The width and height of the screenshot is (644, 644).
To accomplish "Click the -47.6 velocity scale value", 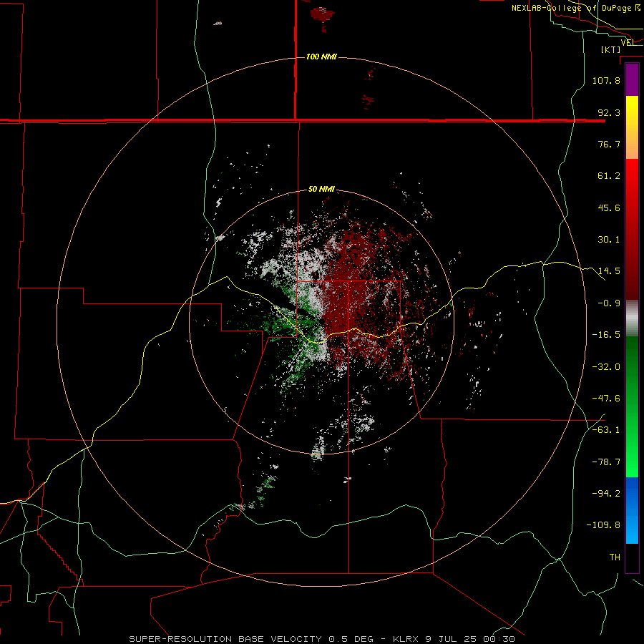I will tap(606, 399).
